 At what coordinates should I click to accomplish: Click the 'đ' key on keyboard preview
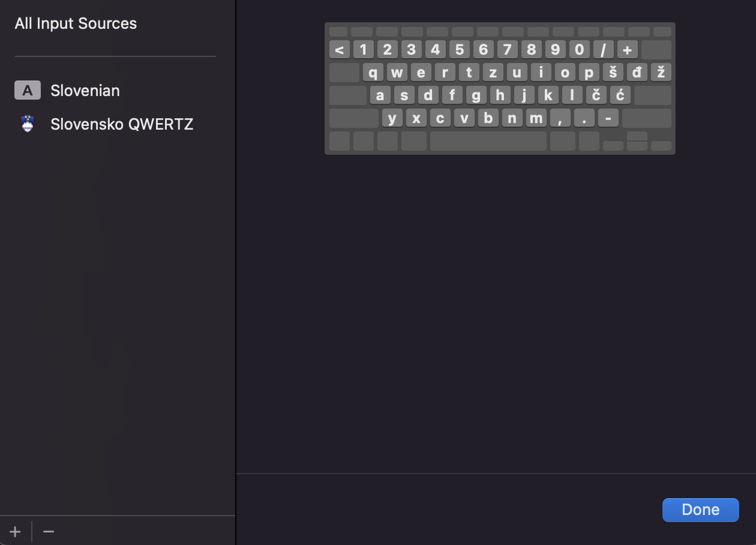tap(637, 73)
